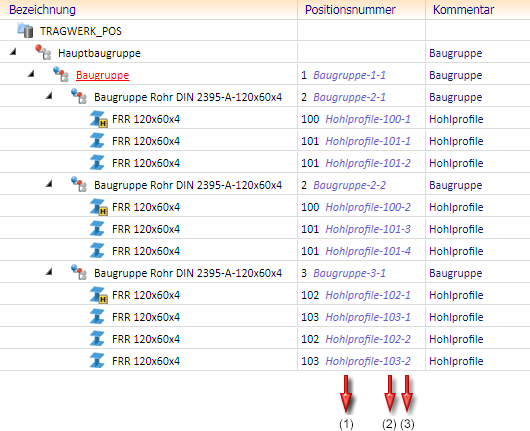The height and width of the screenshot is (431, 530).
Task: Select FRR 120x60x4 in the Hohlprofile-103-2 row
Action: tap(146, 361)
